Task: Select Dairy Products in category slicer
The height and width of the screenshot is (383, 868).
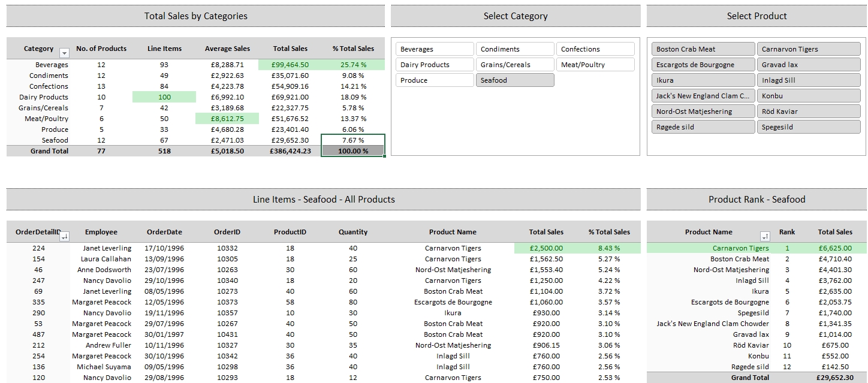Action: click(435, 65)
